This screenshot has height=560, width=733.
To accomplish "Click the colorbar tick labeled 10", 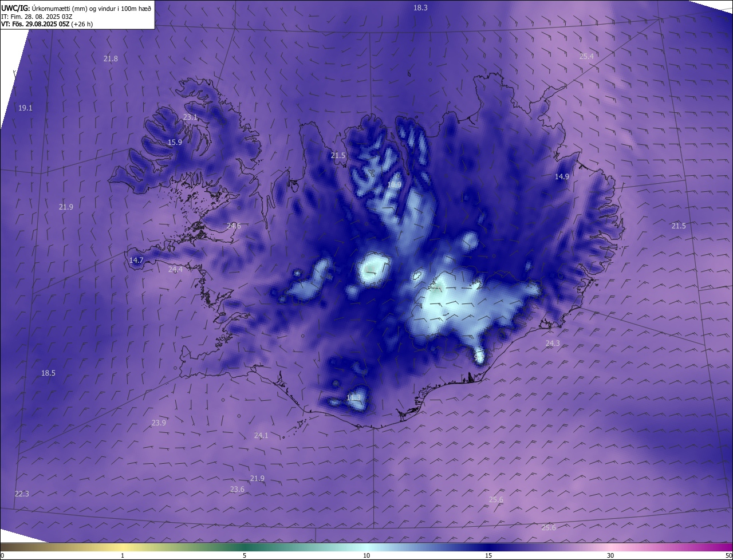I will click(366, 555).
